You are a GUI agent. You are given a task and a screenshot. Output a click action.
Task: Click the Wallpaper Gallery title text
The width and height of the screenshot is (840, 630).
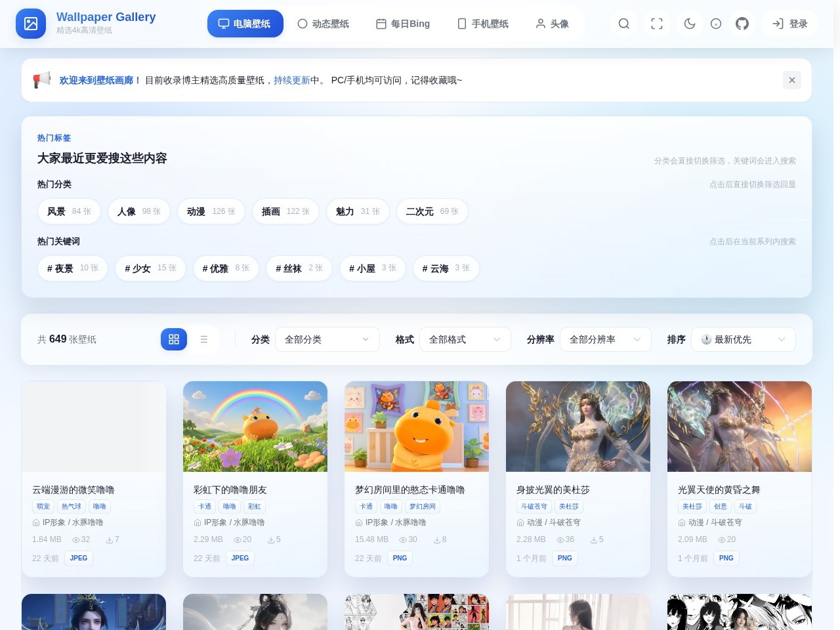[106, 17]
